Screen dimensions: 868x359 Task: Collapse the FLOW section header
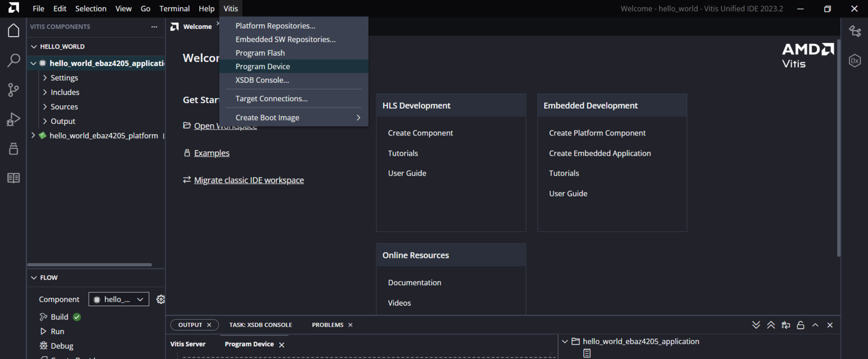click(49, 278)
